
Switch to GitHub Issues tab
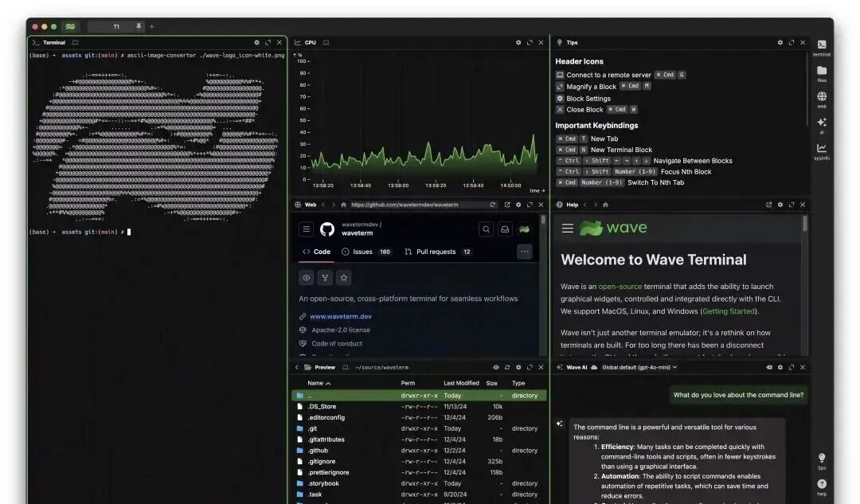(366, 252)
